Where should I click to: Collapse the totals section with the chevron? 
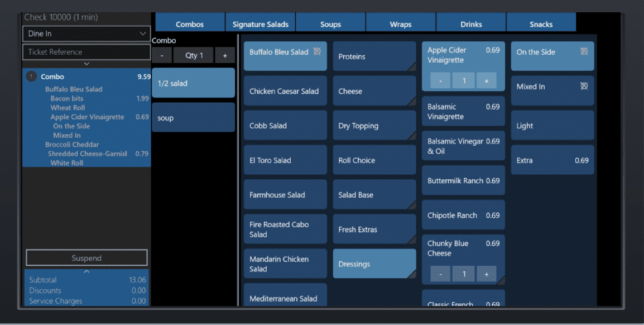[86, 271]
